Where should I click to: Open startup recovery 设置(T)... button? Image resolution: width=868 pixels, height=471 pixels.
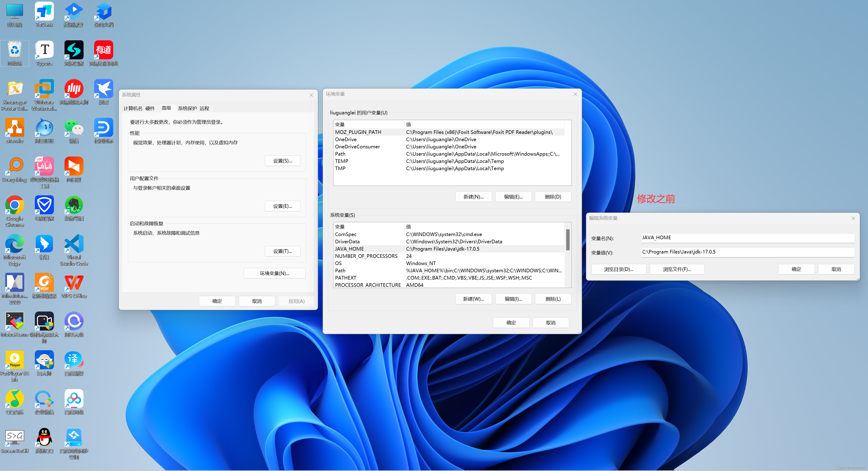coord(282,251)
